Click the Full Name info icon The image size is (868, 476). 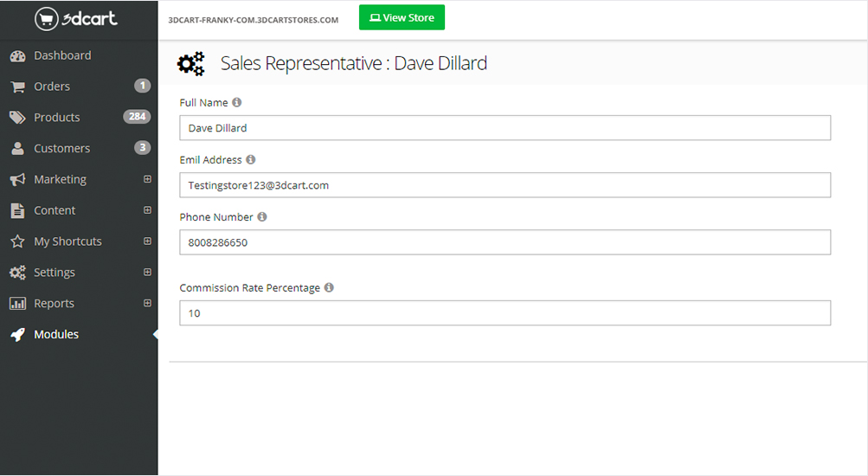click(x=237, y=102)
